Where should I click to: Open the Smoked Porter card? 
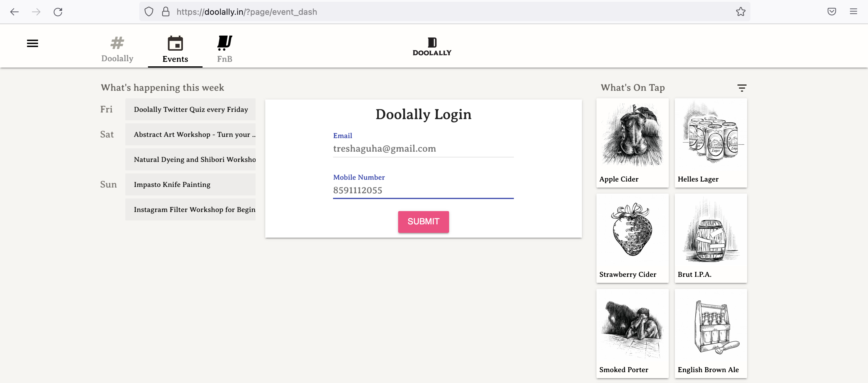click(x=632, y=334)
